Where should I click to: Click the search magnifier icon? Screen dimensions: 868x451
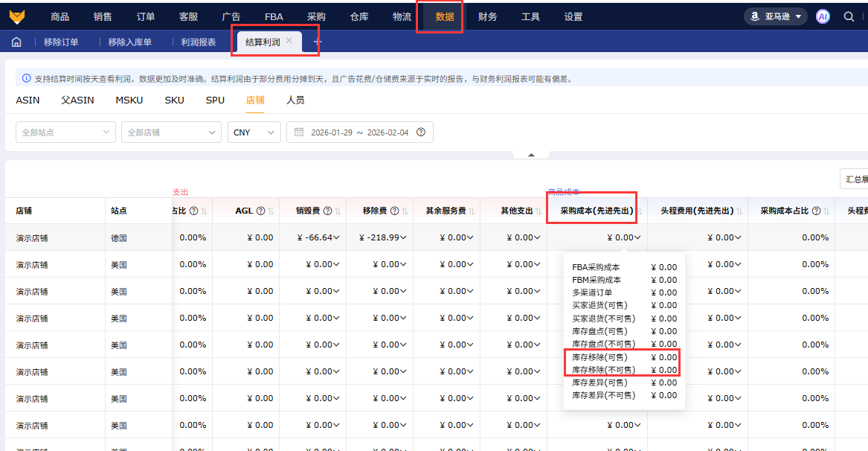849,16
